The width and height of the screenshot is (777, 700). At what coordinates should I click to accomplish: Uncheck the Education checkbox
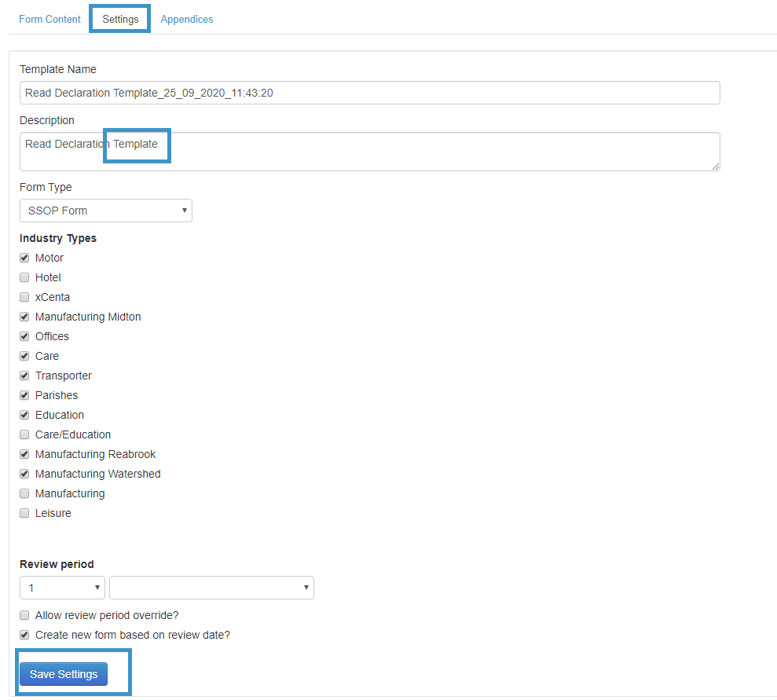(24, 415)
